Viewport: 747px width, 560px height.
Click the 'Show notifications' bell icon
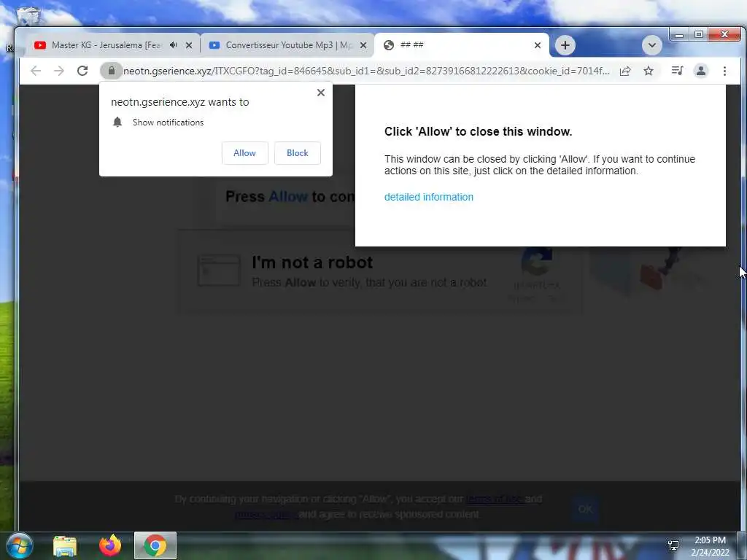tap(117, 122)
